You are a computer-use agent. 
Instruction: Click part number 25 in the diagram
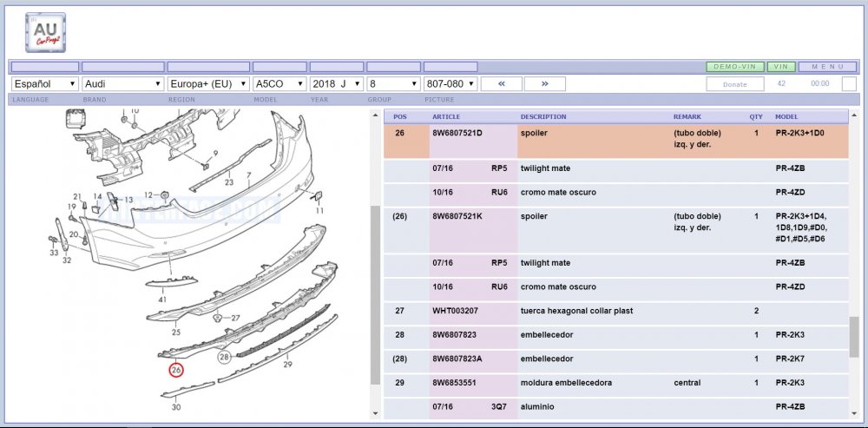176,333
